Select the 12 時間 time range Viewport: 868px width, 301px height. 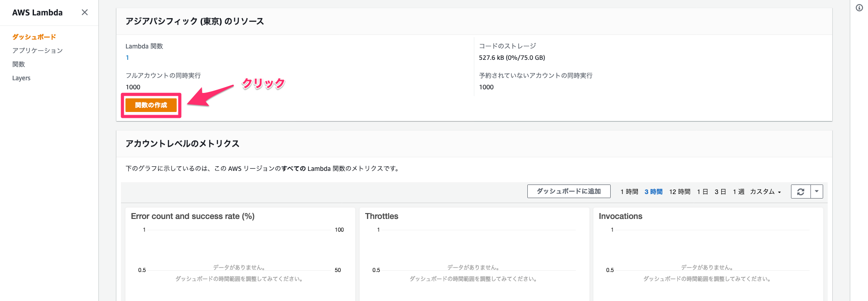(x=680, y=192)
